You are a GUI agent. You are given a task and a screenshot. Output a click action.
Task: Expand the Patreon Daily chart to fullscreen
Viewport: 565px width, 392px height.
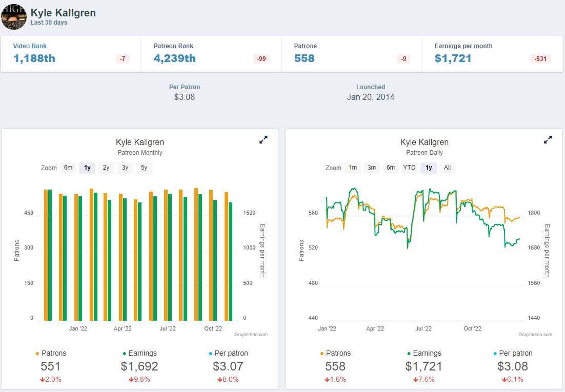click(x=548, y=140)
